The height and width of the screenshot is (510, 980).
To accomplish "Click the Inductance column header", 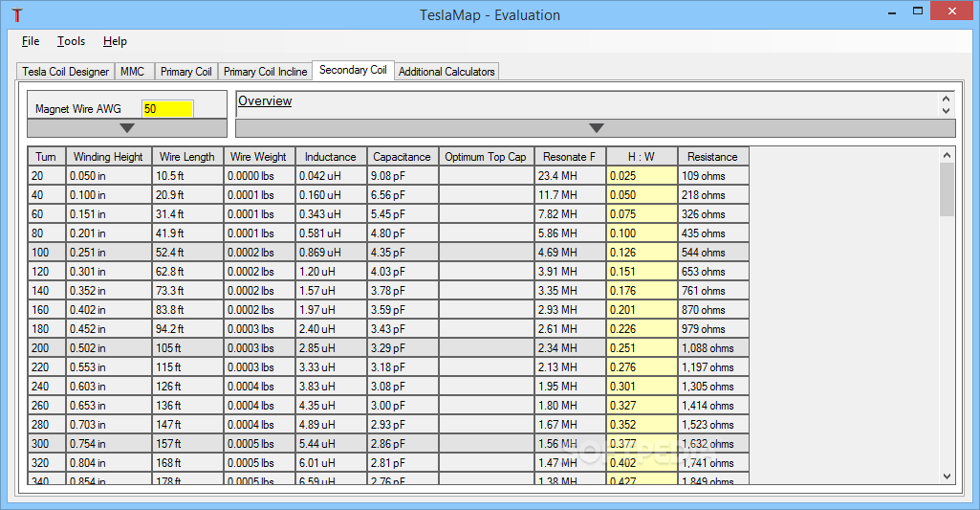I will point(331,156).
